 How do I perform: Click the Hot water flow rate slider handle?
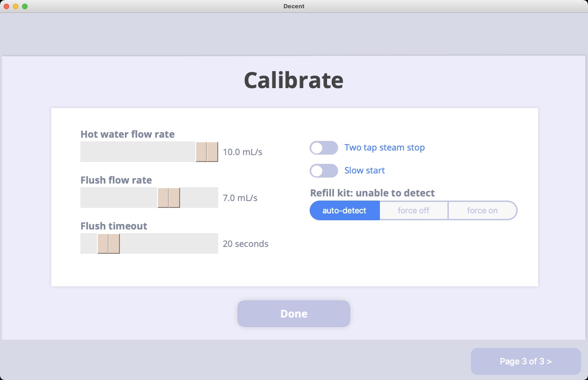coord(207,152)
